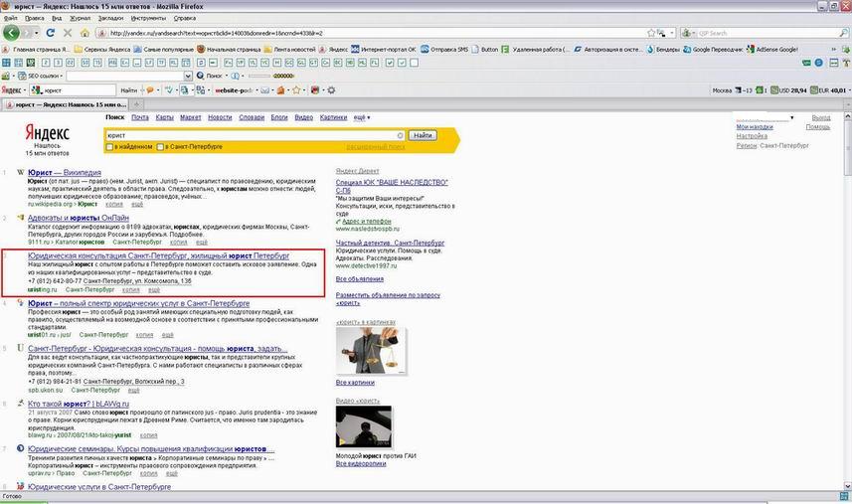The width and height of the screenshot is (852, 504).
Task: Bookmark this page with the star in the URL bar
Action: point(651,33)
